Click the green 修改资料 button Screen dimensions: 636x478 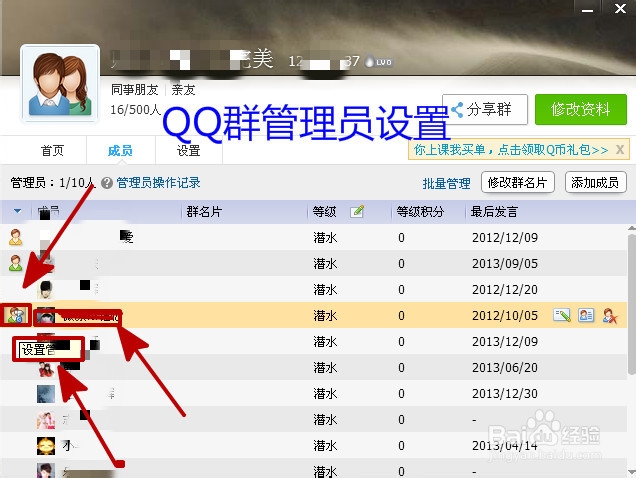click(x=581, y=110)
